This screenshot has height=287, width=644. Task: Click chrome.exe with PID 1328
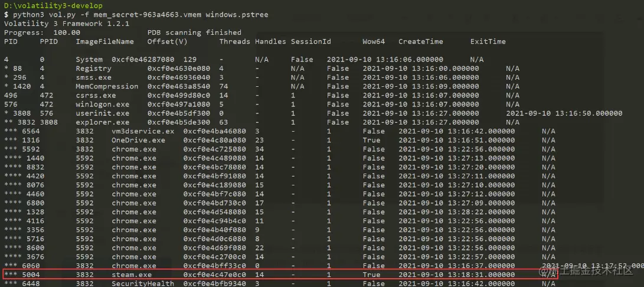point(134,212)
